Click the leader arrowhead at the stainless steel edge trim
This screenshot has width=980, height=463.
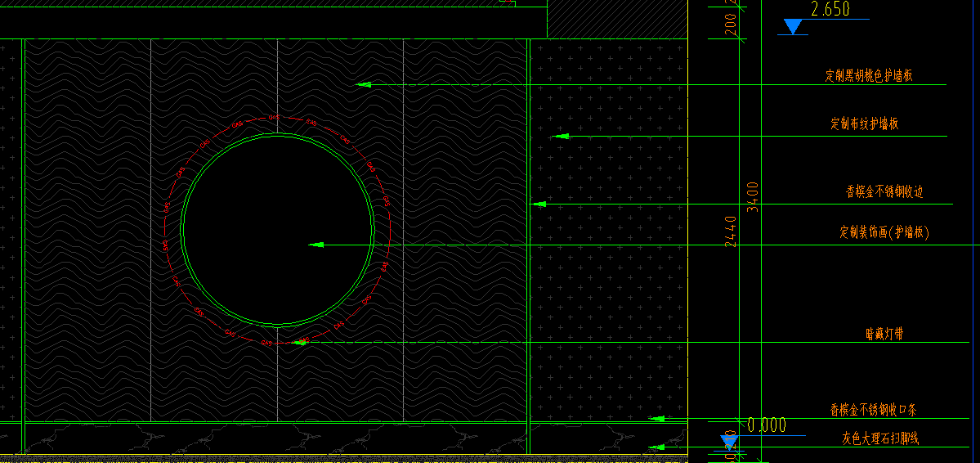(538, 204)
